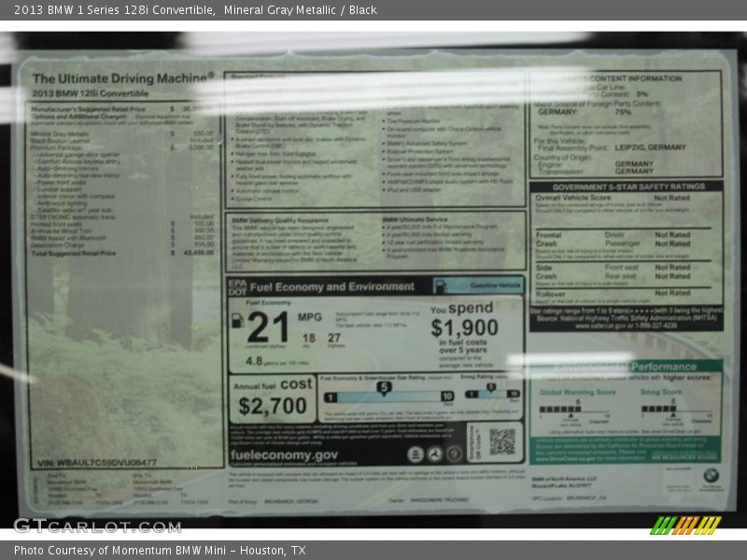Click 'LEIPZIG, GERMANY' final assembly point

point(650,147)
